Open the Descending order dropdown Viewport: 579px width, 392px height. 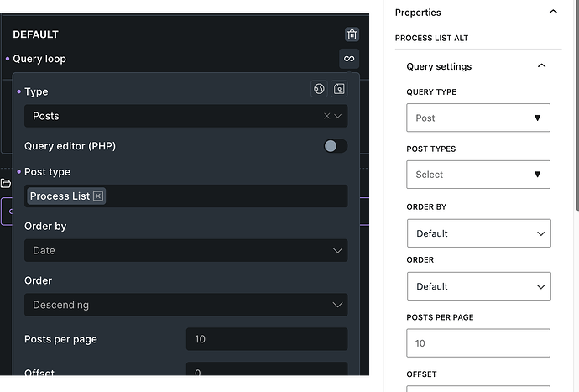(185, 305)
